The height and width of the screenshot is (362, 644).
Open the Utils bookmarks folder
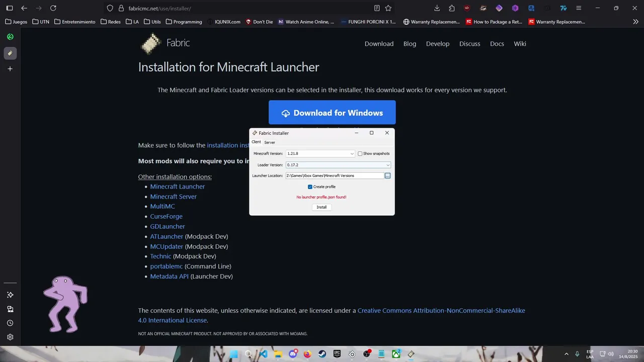coord(152,22)
